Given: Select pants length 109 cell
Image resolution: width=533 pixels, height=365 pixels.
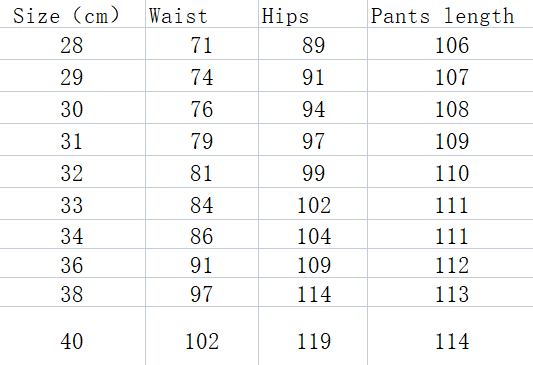Looking at the screenshot, I should coord(450,140).
